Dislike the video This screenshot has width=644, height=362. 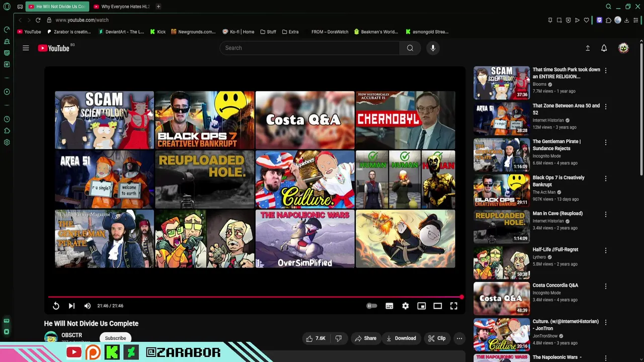[x=339, y=338]
